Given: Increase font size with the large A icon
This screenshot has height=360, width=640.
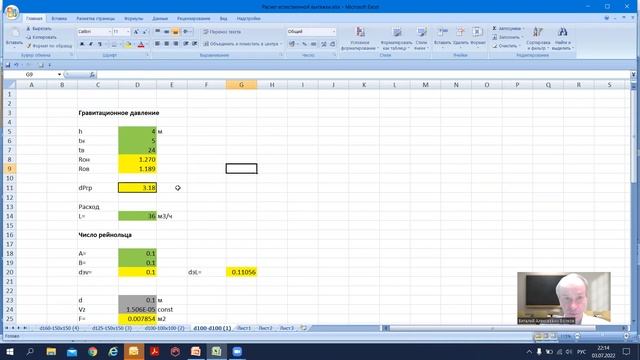Looking at the screenshot, I should tap(136, 31).
